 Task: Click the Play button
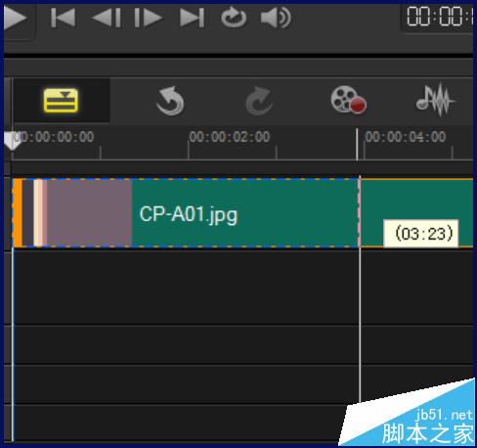(15, 17)
